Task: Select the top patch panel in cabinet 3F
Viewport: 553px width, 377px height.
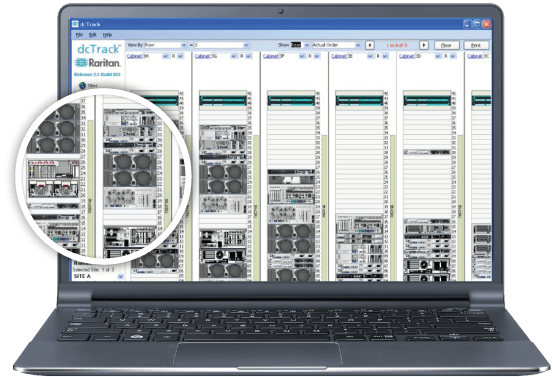Action: point(291,101)
